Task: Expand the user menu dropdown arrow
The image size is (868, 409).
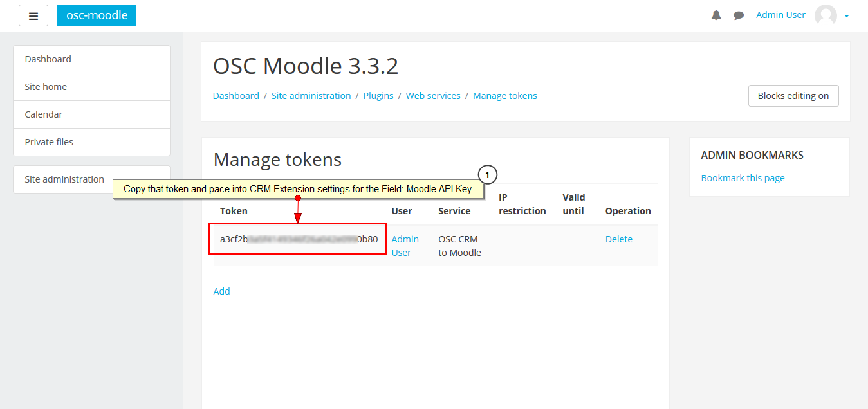Action: point(847,16)
